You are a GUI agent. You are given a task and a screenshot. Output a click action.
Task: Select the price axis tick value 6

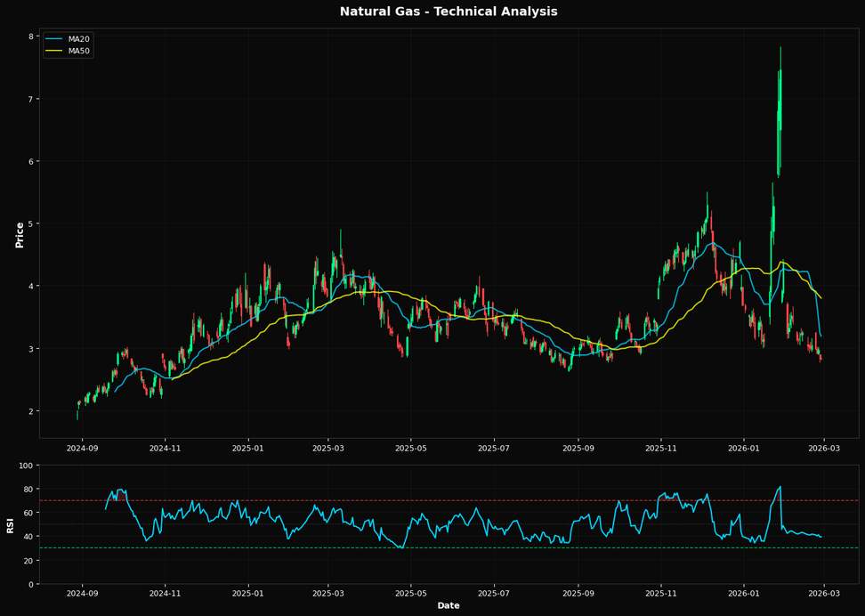point(31,161)
